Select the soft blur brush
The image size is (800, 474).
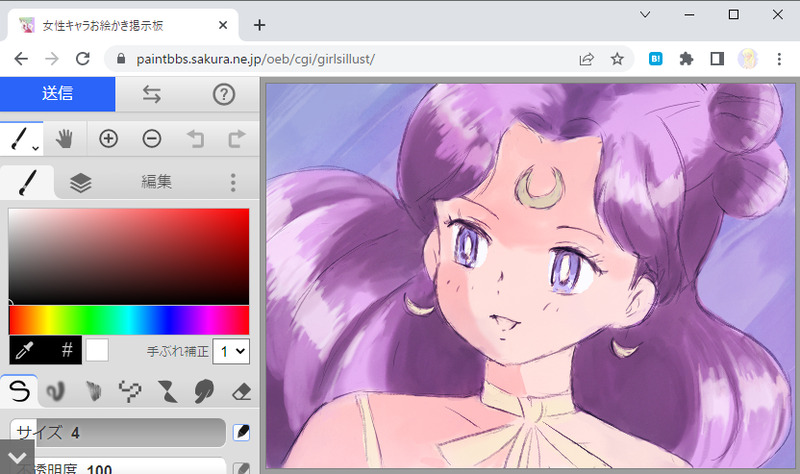[56, 391]
